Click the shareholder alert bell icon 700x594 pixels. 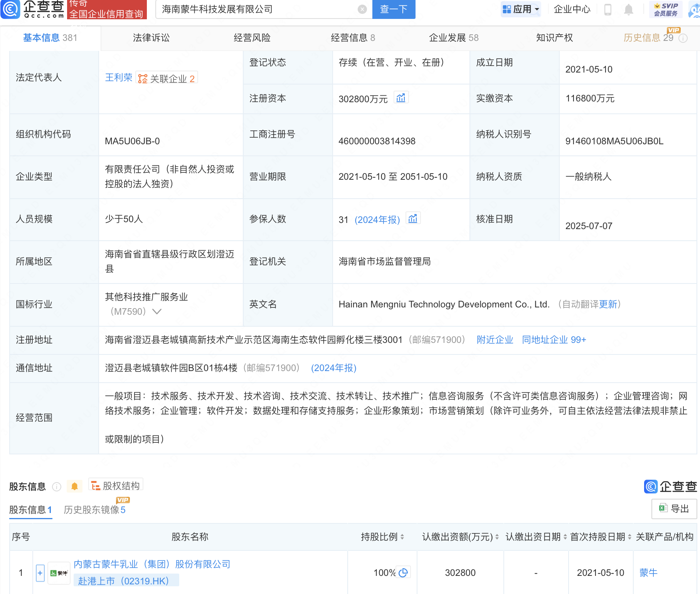coord(74,486)
